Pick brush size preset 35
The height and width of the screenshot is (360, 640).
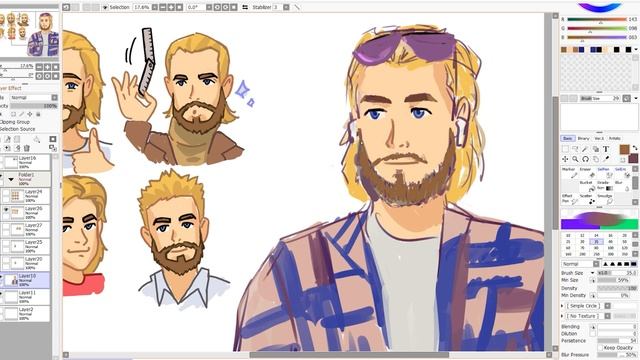596,242
